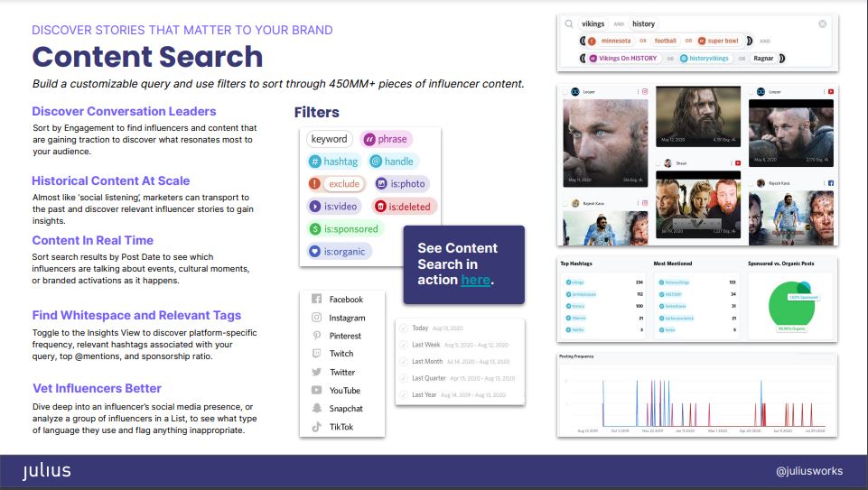
Task: Open the three-dot menu on Rajesh Kava's Instagram post
Action: coord(639,204)
